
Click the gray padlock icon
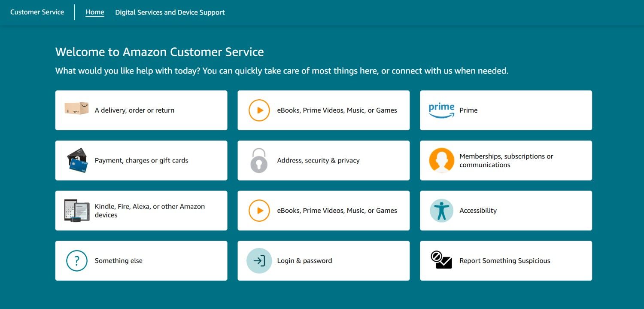click(x=259, y=160)
